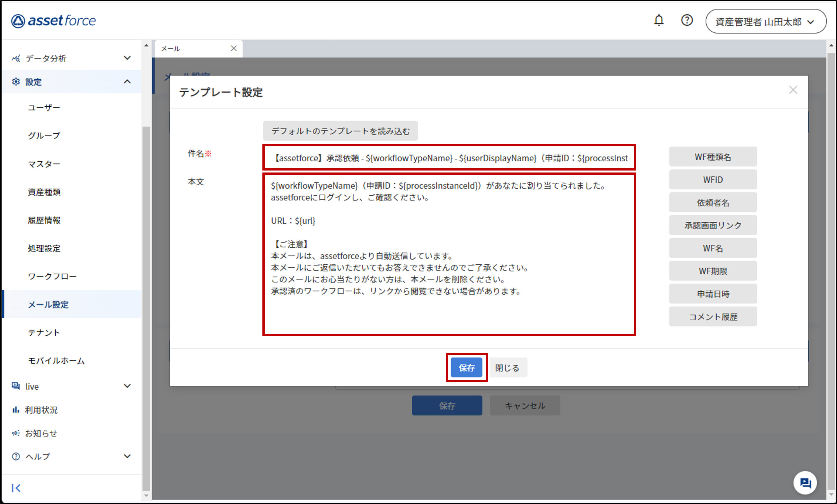This screenshot has height=504, width=837.
Task: Click the 利用状況 bar chart icon
Action: (x=16, y=410)
